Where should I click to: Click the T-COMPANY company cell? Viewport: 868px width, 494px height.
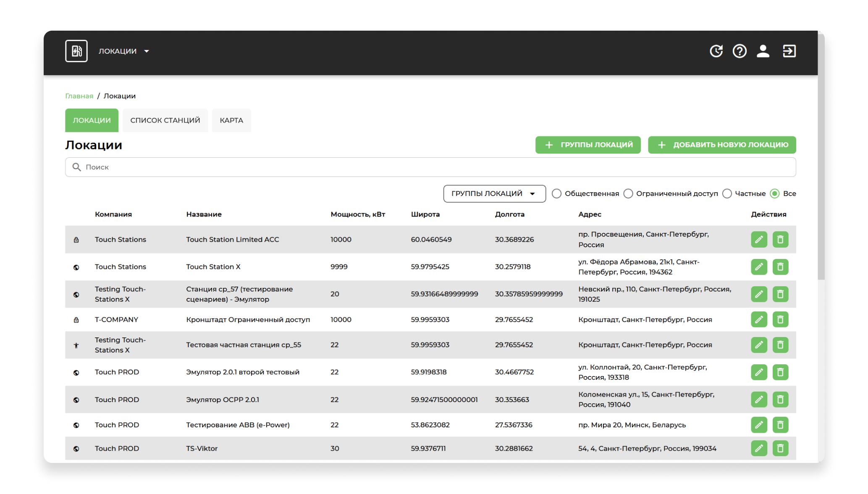(116, 320)
